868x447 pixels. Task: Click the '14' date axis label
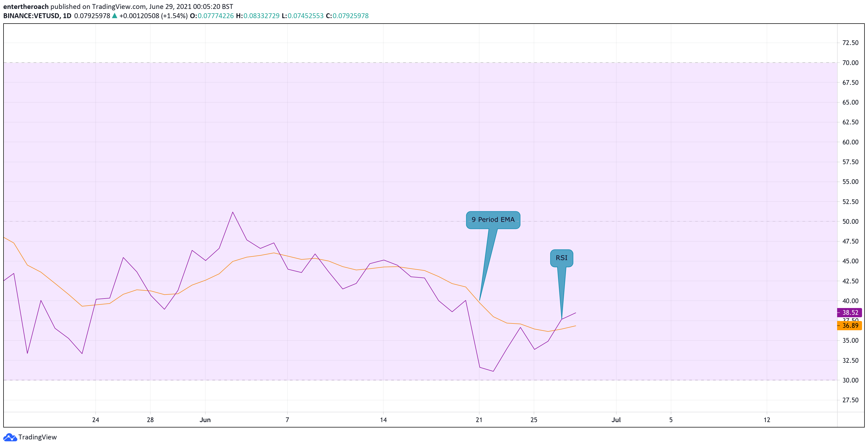point(383,420)
